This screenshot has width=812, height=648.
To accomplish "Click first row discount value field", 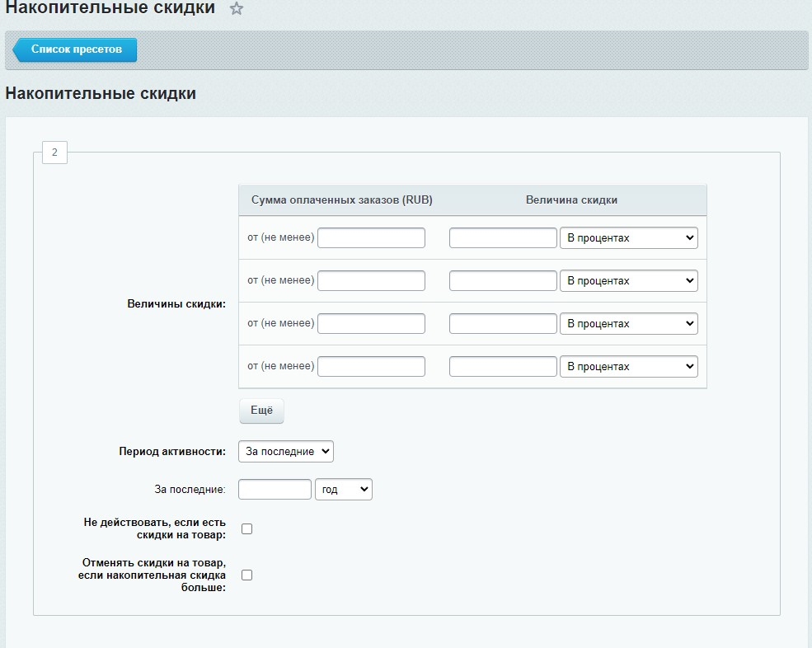I will pyautogui.click(x=503, y=238).
